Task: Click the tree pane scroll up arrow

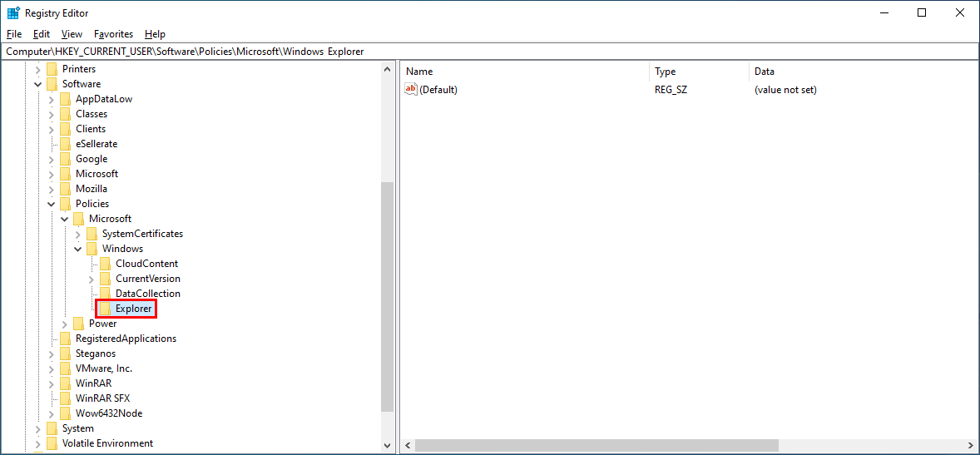Action: [388, 69]
